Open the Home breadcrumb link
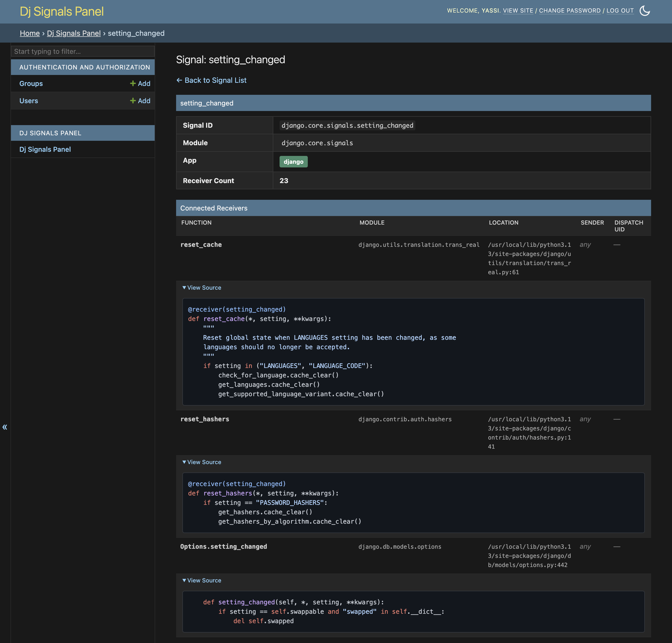This screenshot has width=672, height=643. (30, 33)
